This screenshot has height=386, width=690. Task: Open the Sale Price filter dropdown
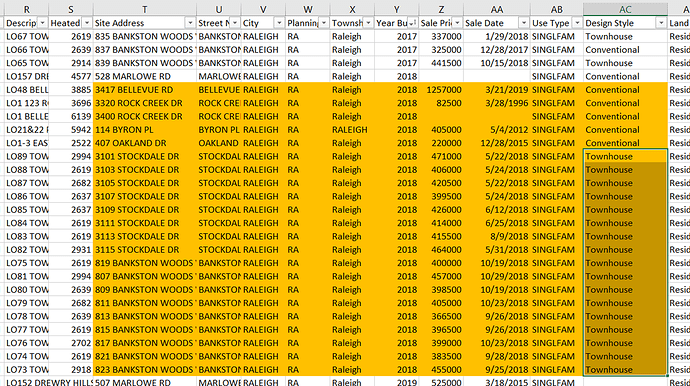[457, 23]
